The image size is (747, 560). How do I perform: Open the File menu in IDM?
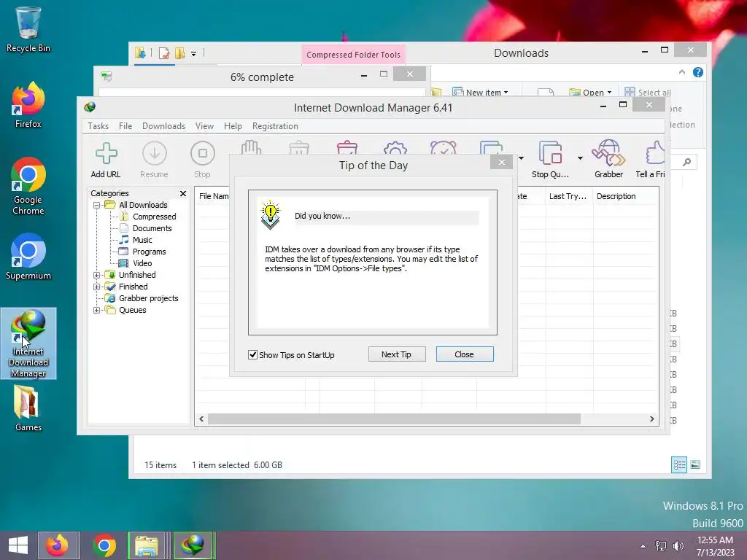(125, 126)
